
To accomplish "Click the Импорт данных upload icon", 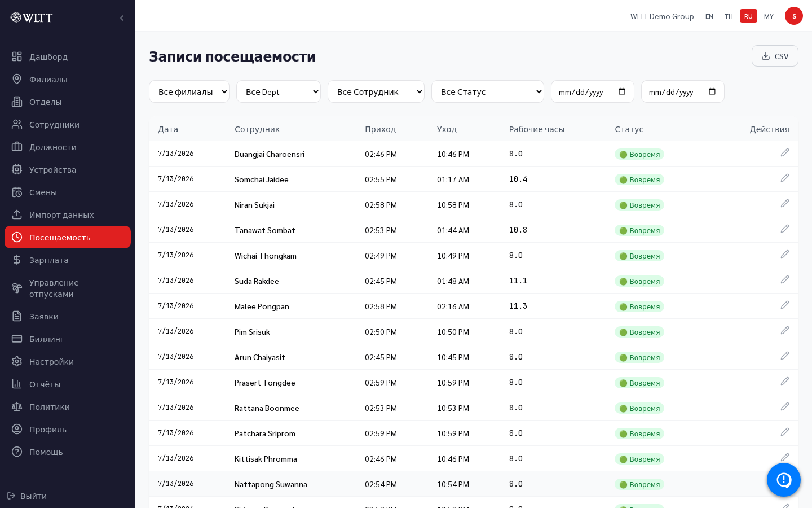I will pos(17,214).
